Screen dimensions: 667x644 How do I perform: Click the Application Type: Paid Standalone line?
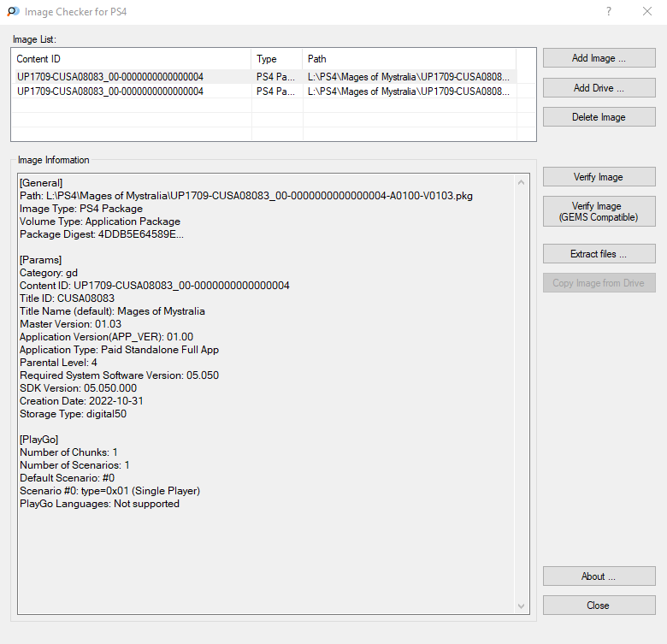point(119,350)
